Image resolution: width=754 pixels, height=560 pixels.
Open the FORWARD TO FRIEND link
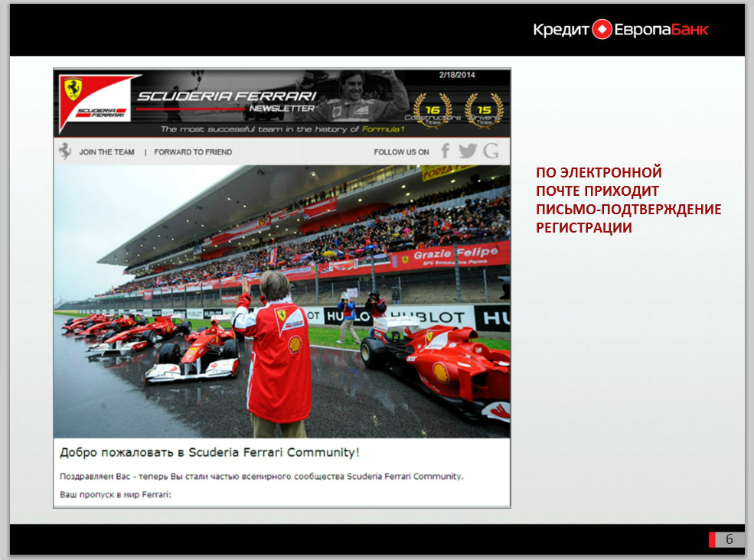pos(193,152)
